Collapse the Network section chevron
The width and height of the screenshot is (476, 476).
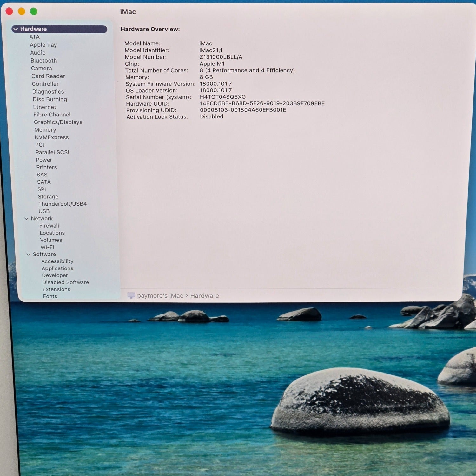coord(26,219)
